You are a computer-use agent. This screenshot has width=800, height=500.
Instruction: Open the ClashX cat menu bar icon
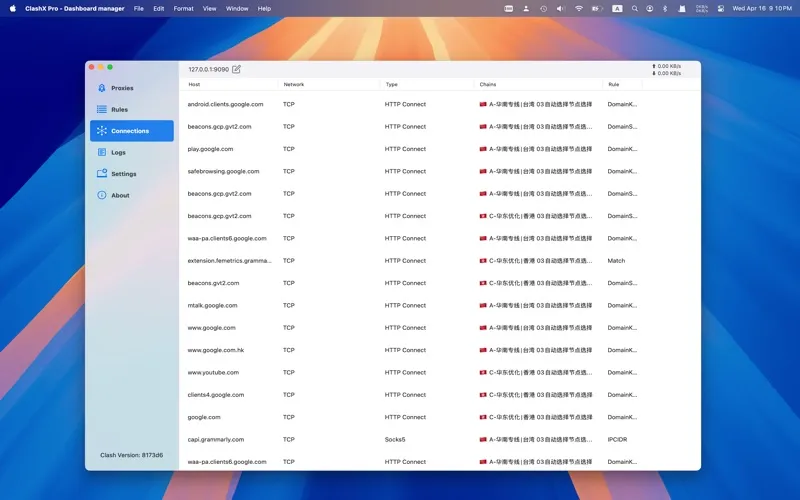coord(682,8)
